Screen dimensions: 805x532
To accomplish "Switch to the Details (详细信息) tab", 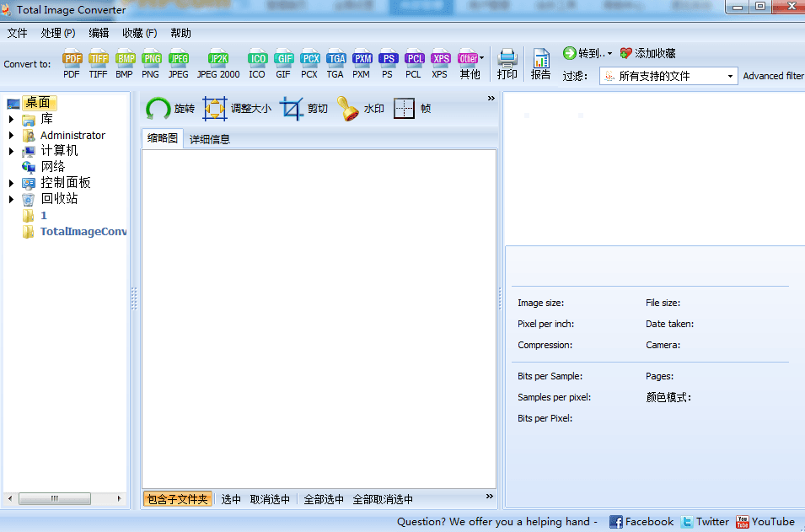I will 209,139.
